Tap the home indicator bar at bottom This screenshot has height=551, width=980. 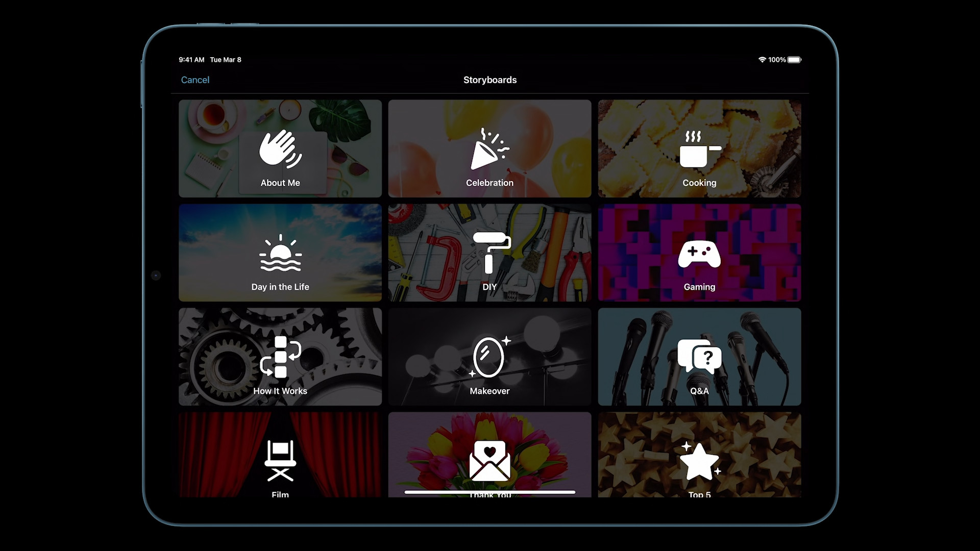pos(489,492)
